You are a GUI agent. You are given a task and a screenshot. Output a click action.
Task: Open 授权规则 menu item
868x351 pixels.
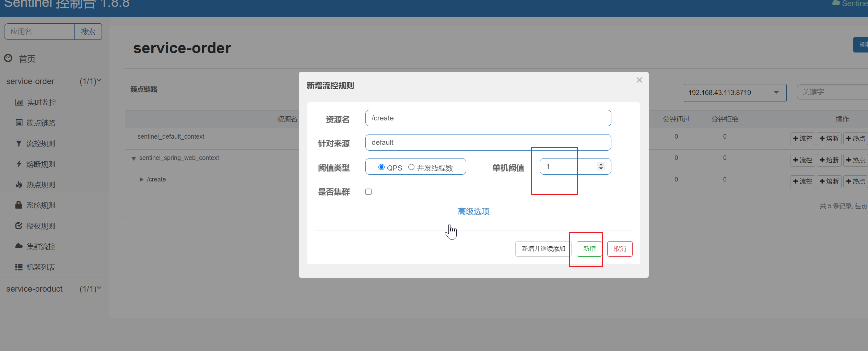(41, 226)
